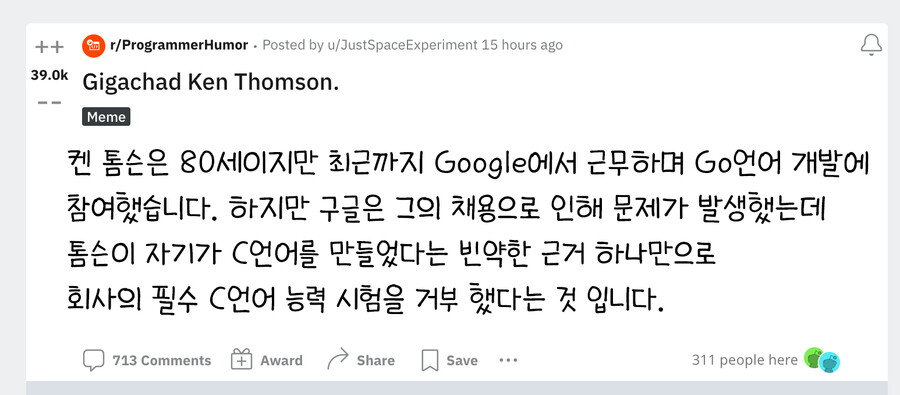Screen dimensions: 900x395
Task: Open the 713 Comments text link
Action: pos(162,361)
